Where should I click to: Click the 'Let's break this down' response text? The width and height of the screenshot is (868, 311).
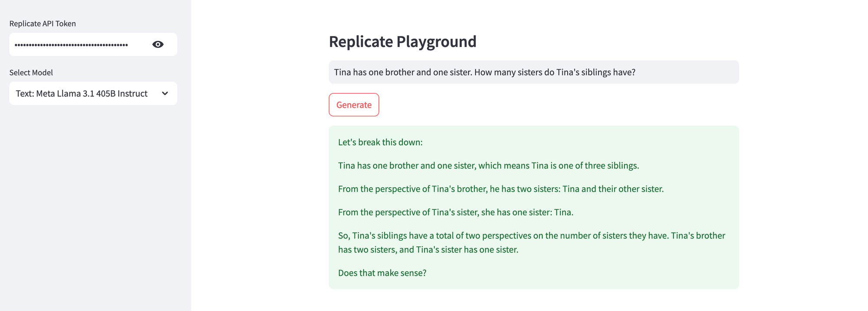click(380, 142)
